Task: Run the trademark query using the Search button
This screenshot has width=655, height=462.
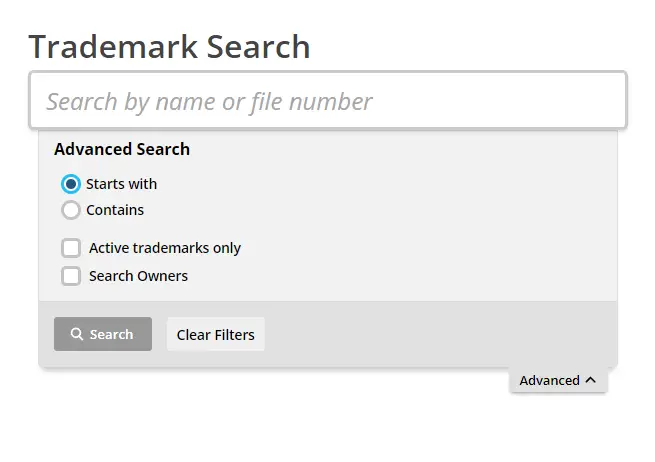Action: click(x=103, y=334)
